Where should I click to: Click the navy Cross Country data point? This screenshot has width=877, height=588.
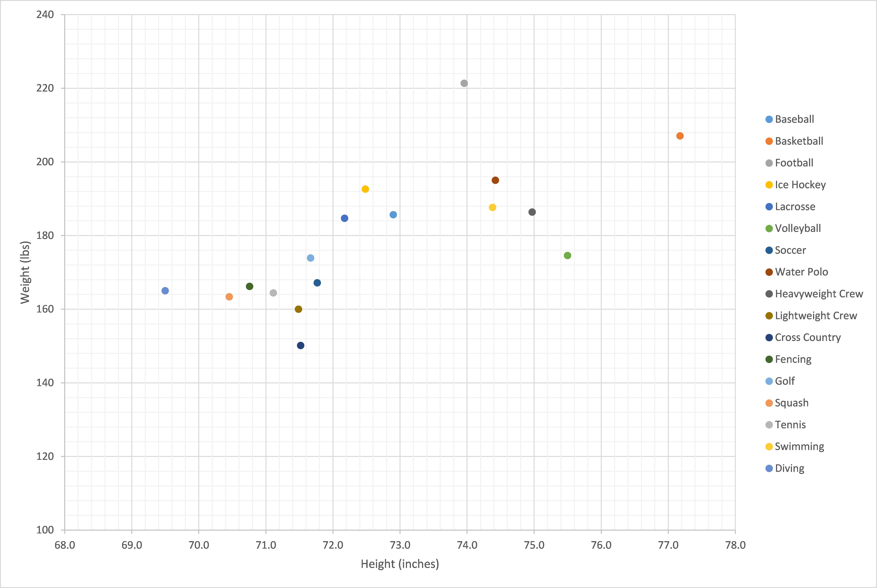[301, 345]
